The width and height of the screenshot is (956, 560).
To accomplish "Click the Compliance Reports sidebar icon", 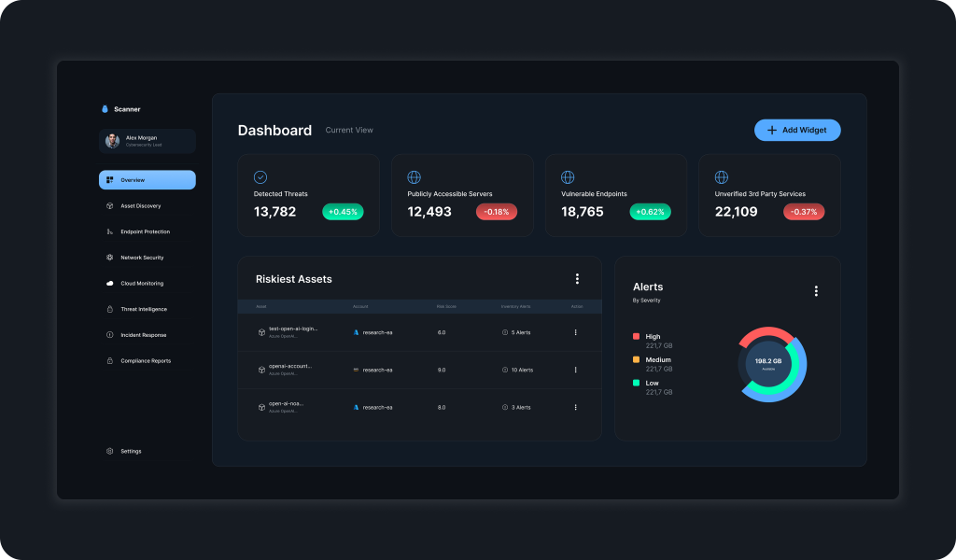I will pos(109,361).
